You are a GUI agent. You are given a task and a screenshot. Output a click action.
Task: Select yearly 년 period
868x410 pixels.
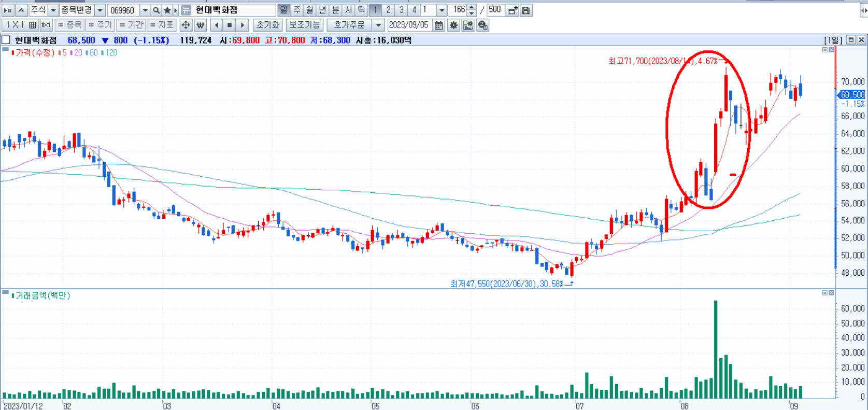click(322, 10)
